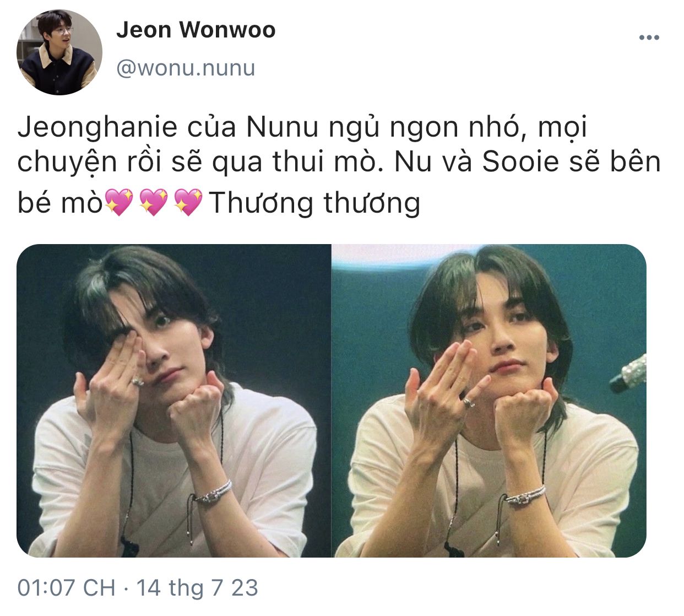Click the Thương thương text

tap(314, 203)
